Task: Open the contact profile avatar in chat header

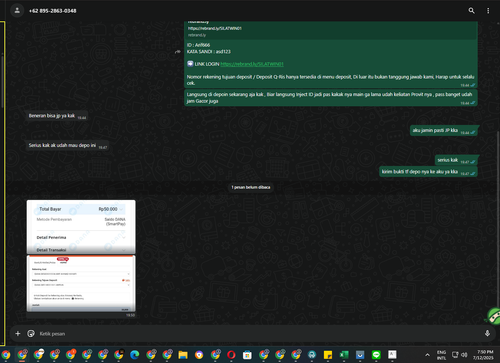Action: 17,11
